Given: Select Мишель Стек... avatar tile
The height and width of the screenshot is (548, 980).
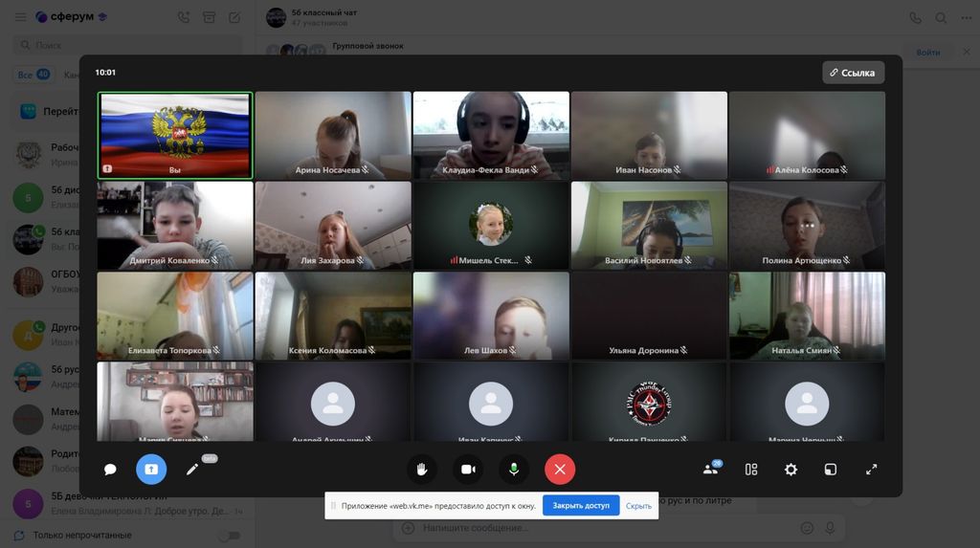Looking at the screenshot, I should [491, 226].
